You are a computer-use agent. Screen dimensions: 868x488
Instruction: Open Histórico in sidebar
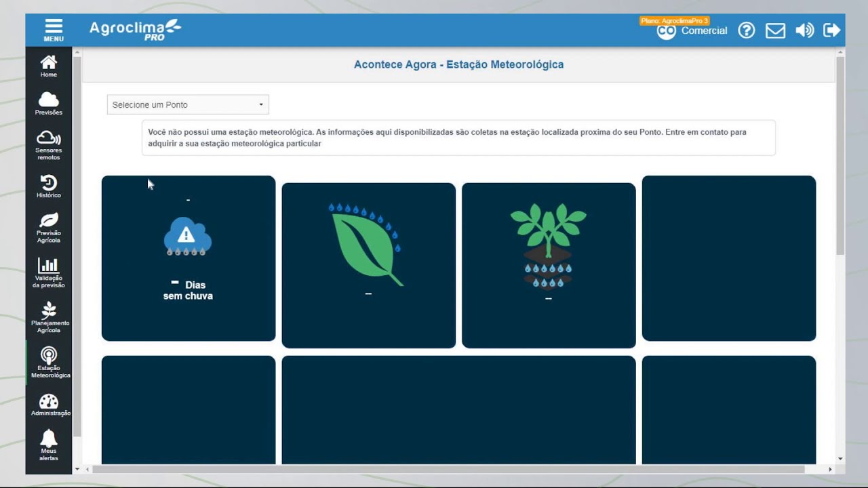49,186
